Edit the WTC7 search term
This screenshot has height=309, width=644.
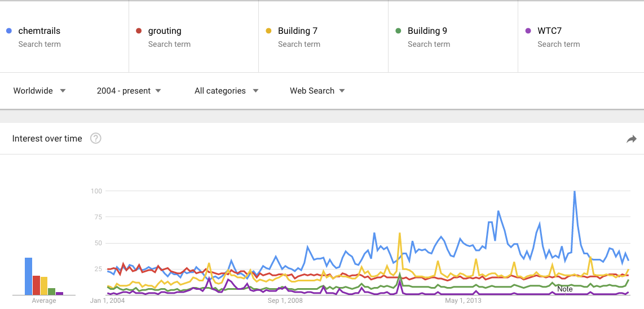point(550,31)
